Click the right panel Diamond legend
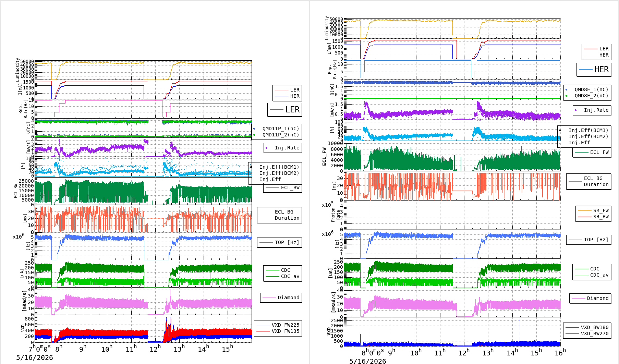This screenshot has height=364, width=619. click(590, 298)
